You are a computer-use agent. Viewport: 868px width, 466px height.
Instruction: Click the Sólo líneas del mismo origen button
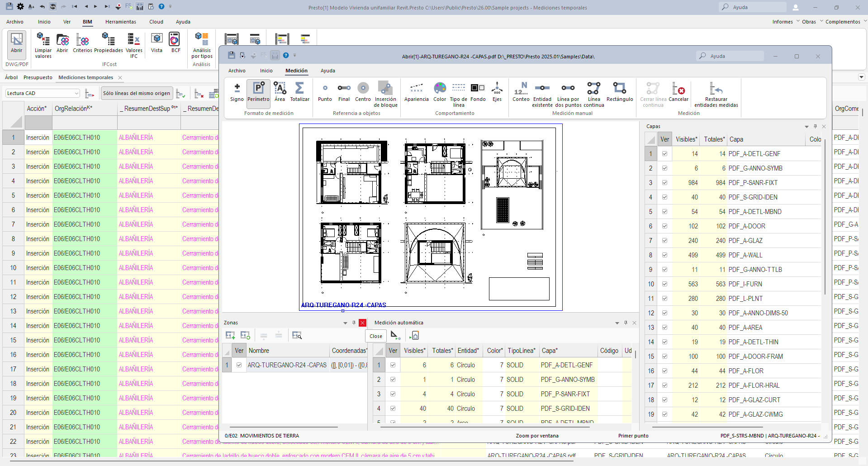point(137,93)
